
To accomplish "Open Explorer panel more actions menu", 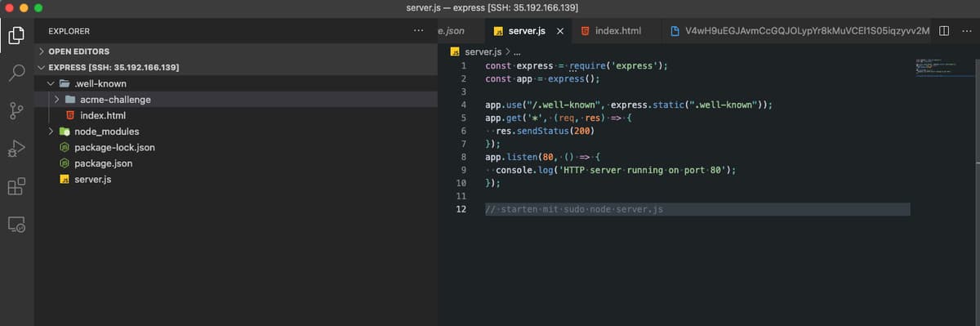I will pos(419,31).
